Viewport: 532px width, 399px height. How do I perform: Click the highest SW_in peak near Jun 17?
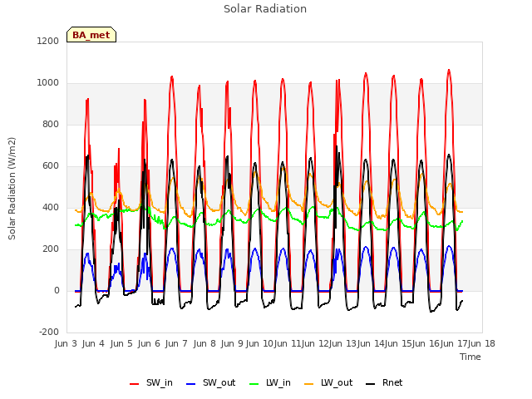pyautogui.click(x=449, y=70)
